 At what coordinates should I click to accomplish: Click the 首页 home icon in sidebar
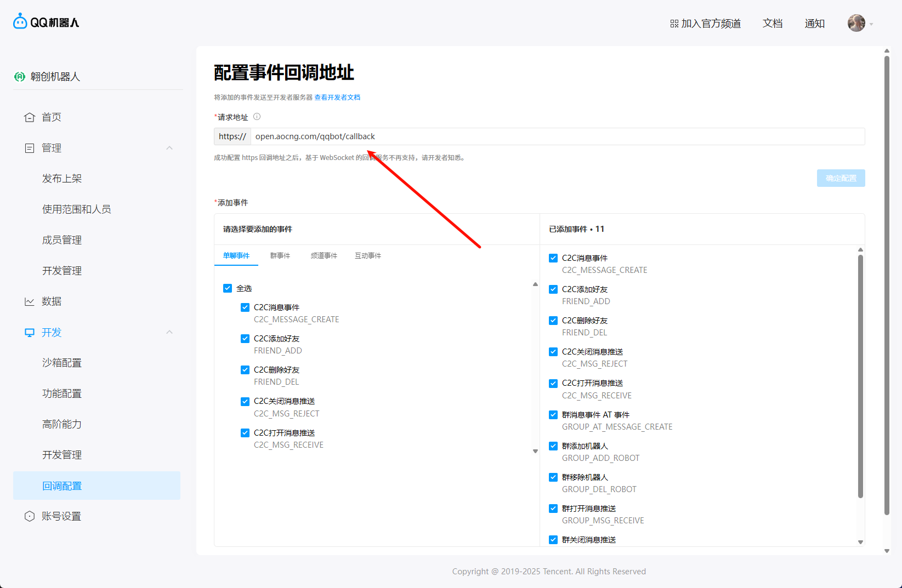[x=30, y=117]
